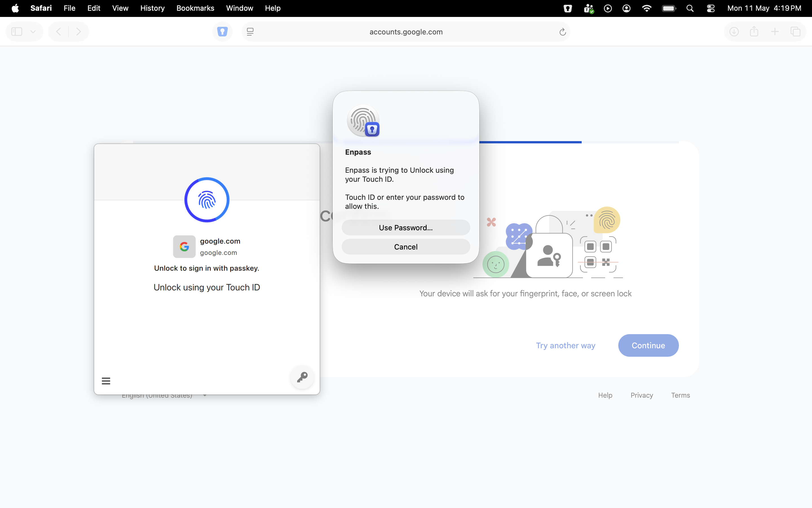
Task: Open the Terms link in footer
Action: pyautogui.click(x=680, y=395)
